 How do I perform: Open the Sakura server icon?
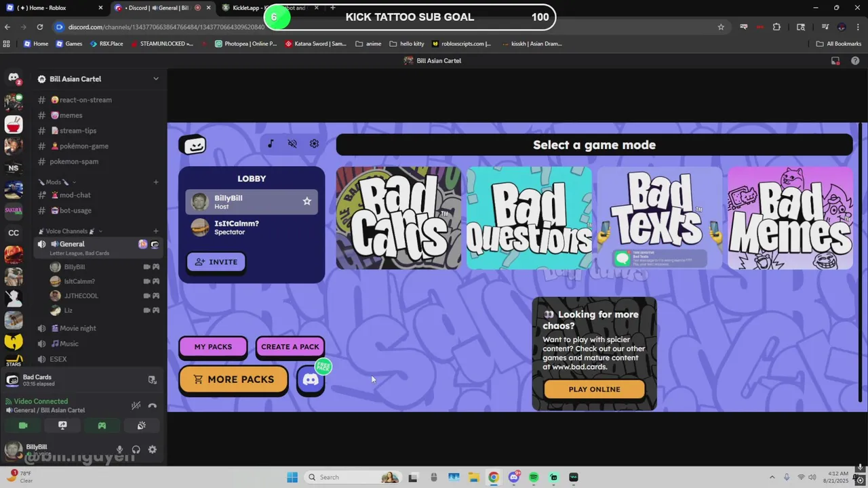(x=14, y=211)
